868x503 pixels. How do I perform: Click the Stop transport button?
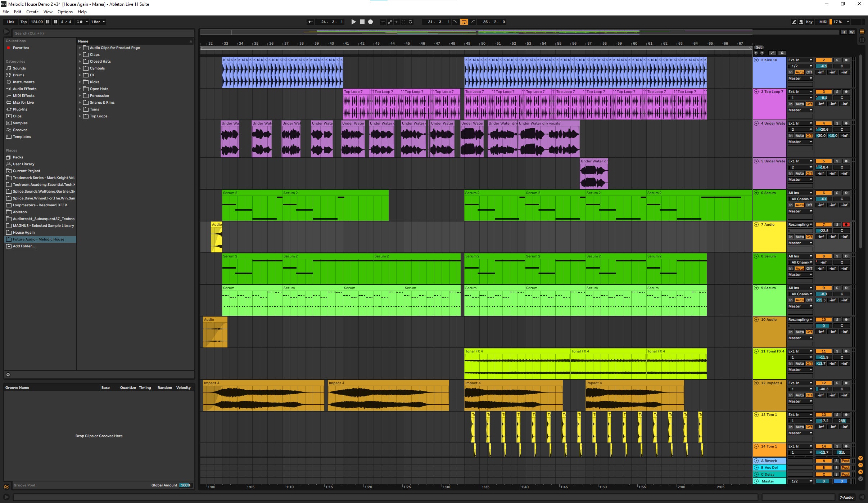coord(362,22)
